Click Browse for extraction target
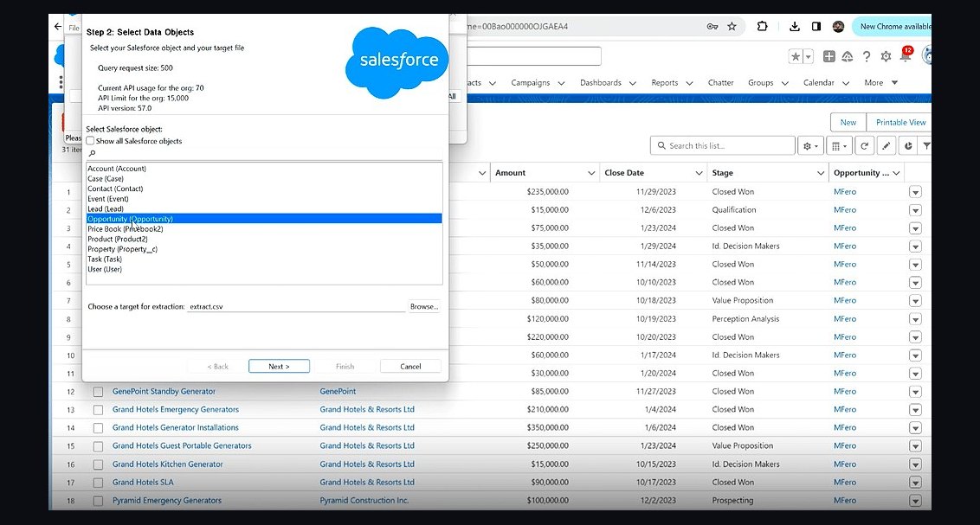Viewport: 980px width, 525px height. [423, 306]
